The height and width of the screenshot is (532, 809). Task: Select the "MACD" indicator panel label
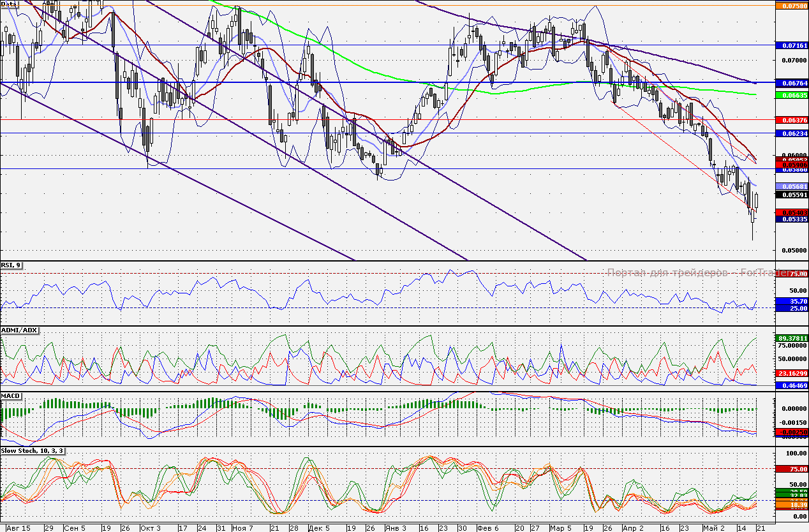(x=11, y=396)
